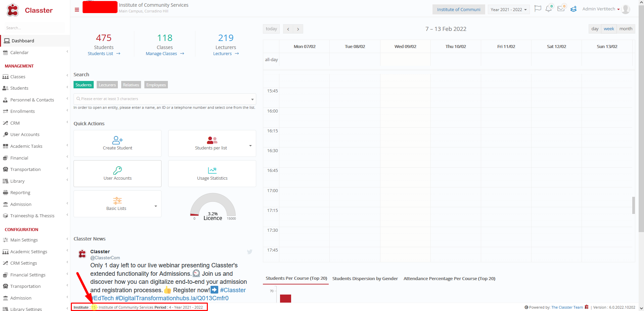Screen dimensions: 644x311
Task: Click the Classter logo icon
Action: [x=13, y=10]
